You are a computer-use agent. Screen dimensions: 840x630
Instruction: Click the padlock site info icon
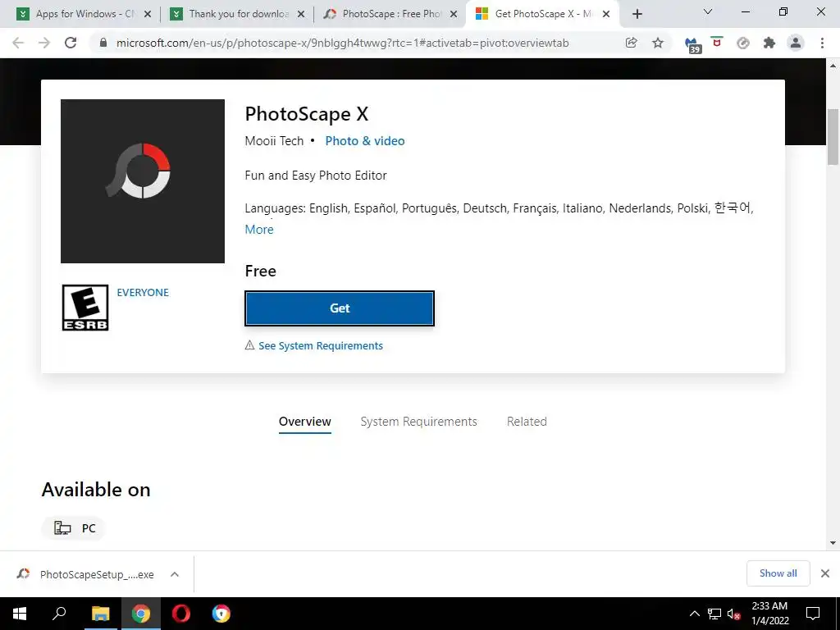(103, 43)
